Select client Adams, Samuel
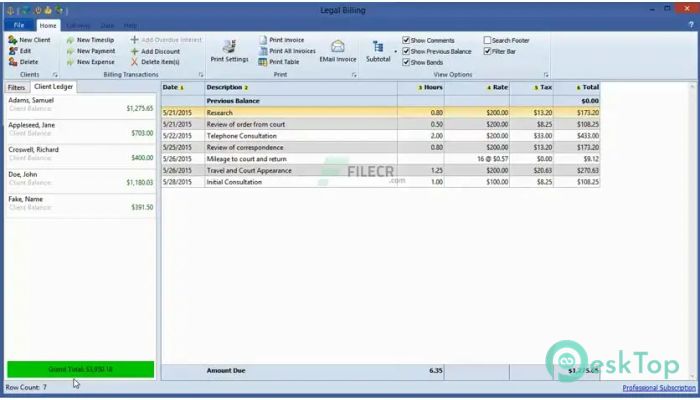Screen dimensions: 700x400 pyautogui.click(x=80, y=104)
